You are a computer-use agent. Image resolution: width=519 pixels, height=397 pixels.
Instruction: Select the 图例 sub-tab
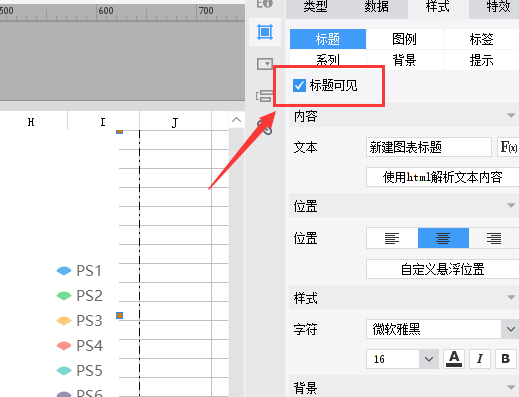[x=405, y=39]
